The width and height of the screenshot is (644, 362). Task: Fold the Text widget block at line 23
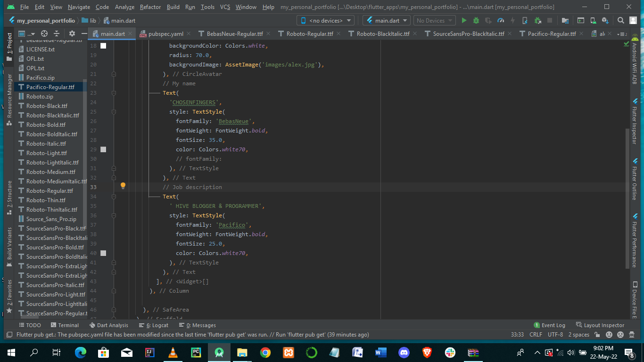pos(114,93)
